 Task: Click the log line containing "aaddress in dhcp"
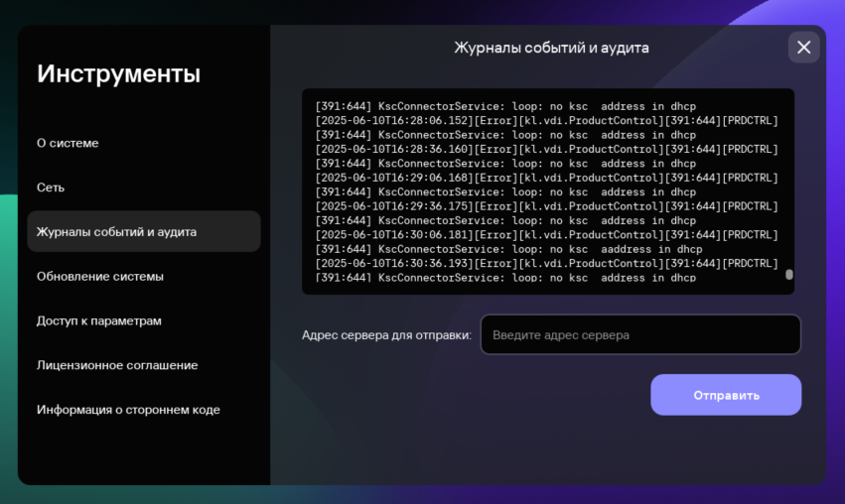coord(508,250)
